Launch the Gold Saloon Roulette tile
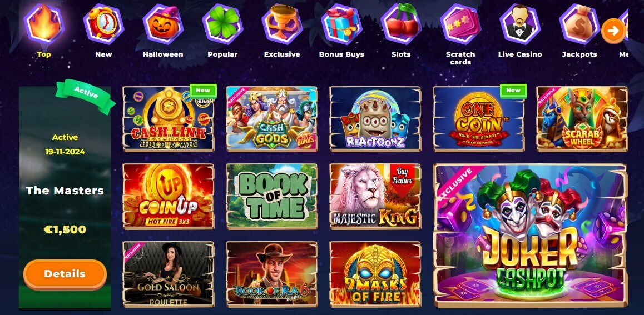This screenshot has height=315, width=644. [169, 274]
